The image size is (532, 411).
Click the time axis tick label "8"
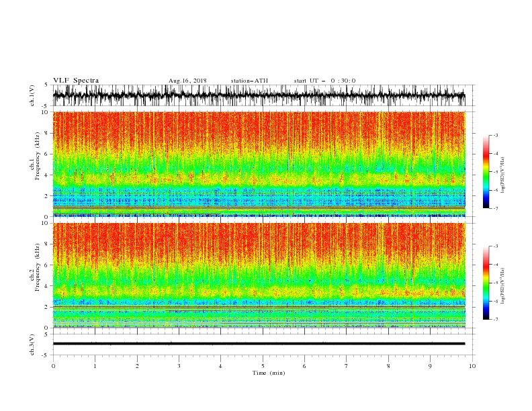[x=388, y=366]
